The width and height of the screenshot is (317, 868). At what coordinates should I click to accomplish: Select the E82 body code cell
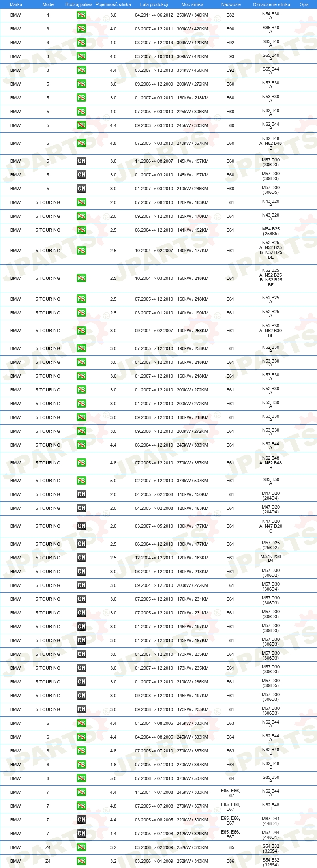tap(230, 15)
